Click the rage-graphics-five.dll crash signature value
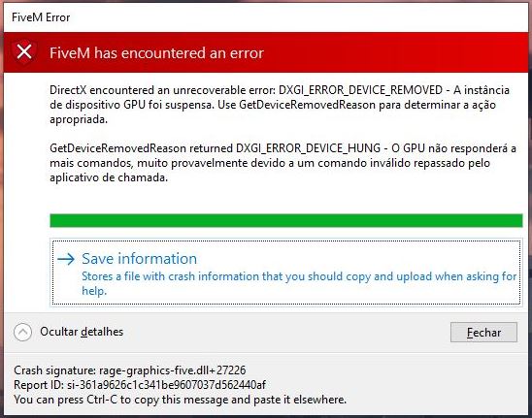 coord(173,370)
